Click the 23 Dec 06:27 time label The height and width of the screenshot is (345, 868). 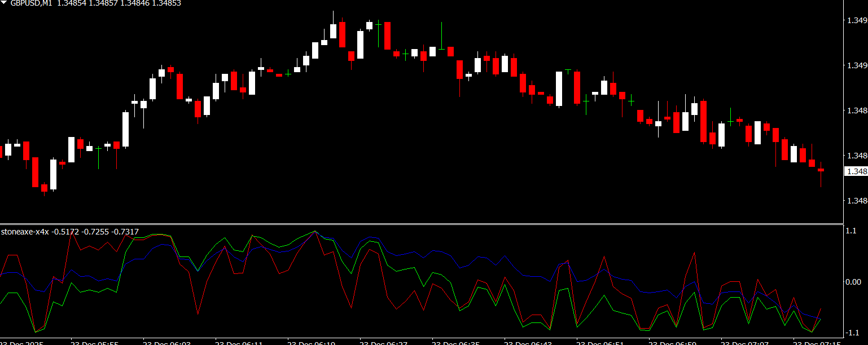383,342
